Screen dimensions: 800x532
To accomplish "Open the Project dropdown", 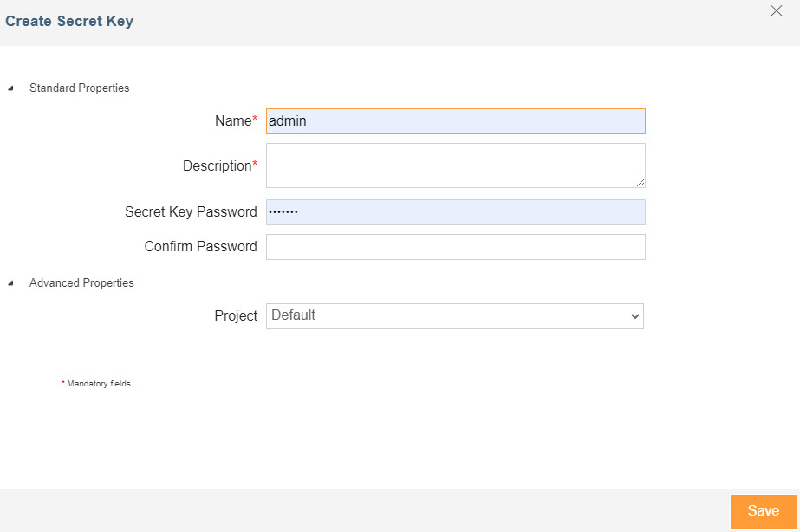I will pos(455,316).
